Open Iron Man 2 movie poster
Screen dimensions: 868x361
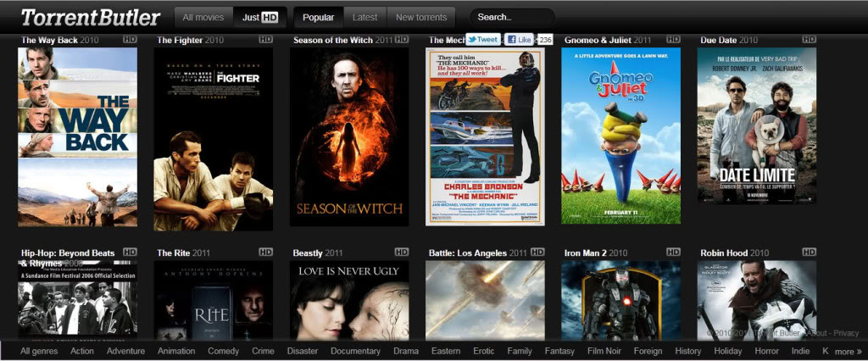click(x=621, y=300)
